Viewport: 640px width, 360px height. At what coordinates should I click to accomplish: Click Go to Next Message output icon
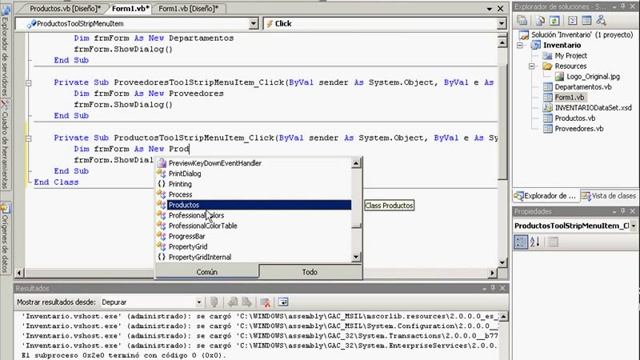(x=247, y=302)
